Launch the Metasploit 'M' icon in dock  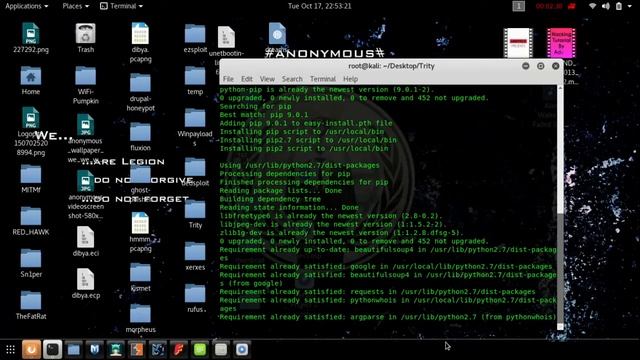click(x=95, y=349)
